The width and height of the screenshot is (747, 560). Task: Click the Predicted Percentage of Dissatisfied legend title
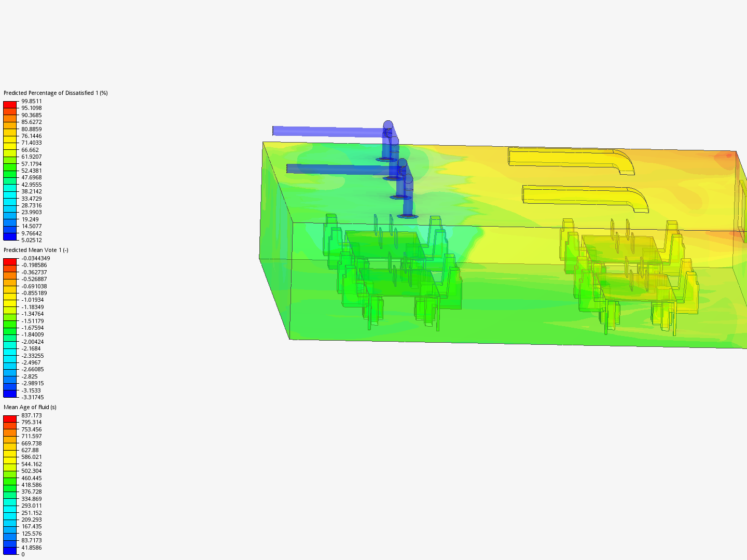(56, 93)
